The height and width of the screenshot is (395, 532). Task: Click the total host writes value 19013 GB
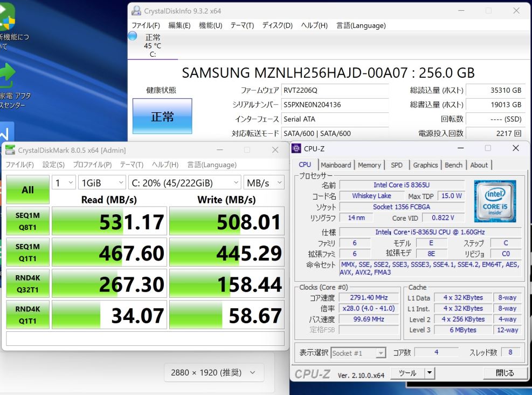[x=495, y=105]
